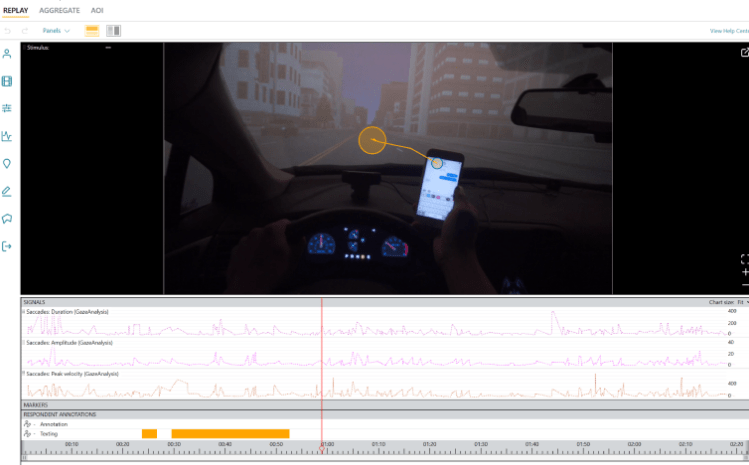749x465 pixels.
Task: Click the pop-out icon at video top right
Action: click(743, 53)
